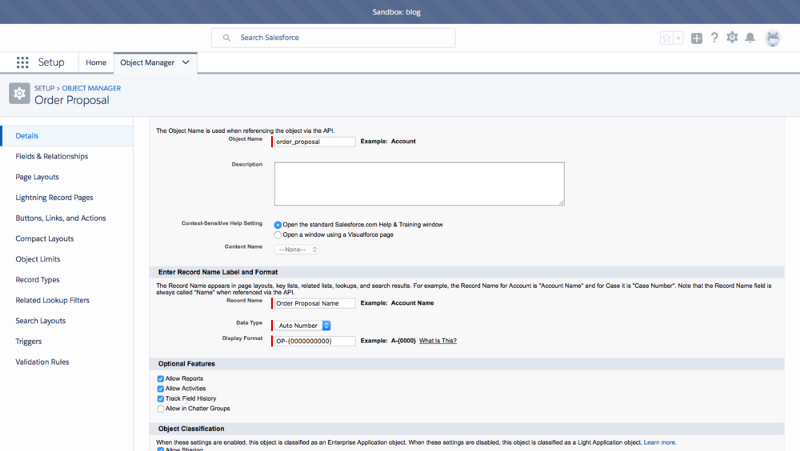
Task: Switch to the Home tab
Action: 96,62
